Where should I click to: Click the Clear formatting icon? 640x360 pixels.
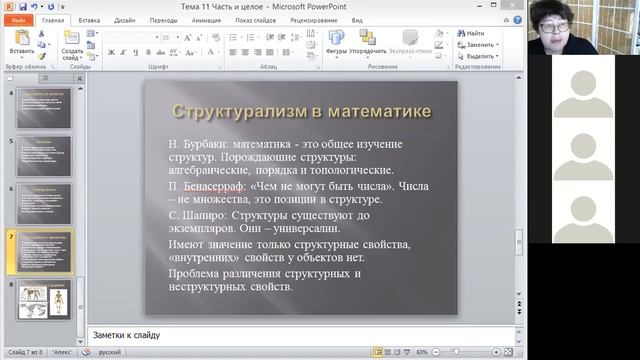[x=216, y=38]
